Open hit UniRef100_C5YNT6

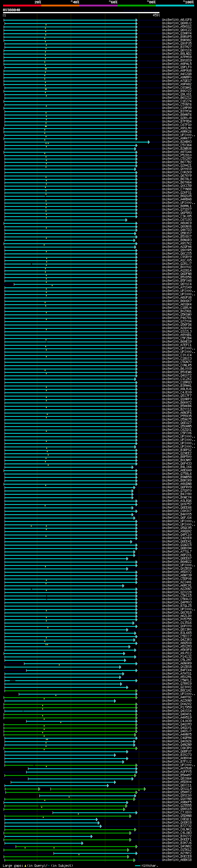tap(177, 104)
